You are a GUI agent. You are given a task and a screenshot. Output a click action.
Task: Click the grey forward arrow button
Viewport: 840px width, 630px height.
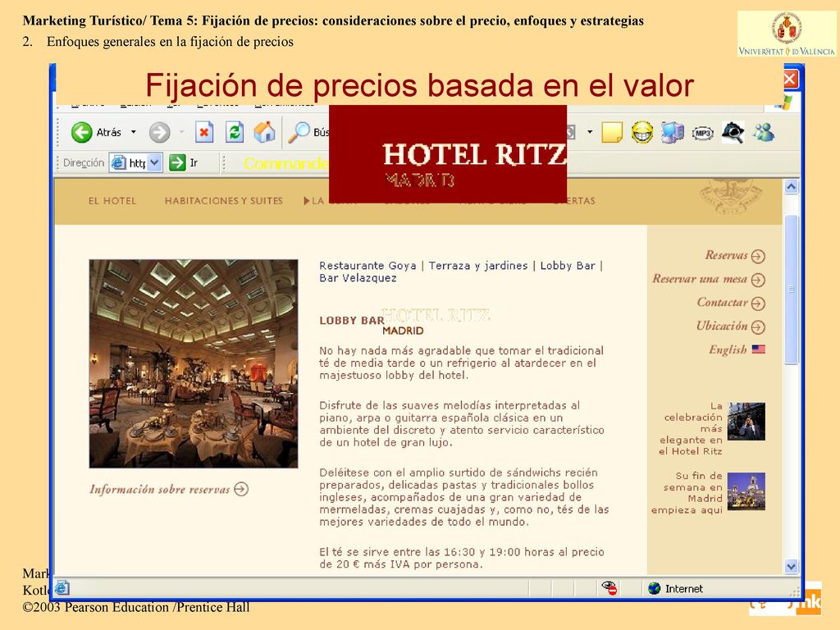[x=159, y=132]
